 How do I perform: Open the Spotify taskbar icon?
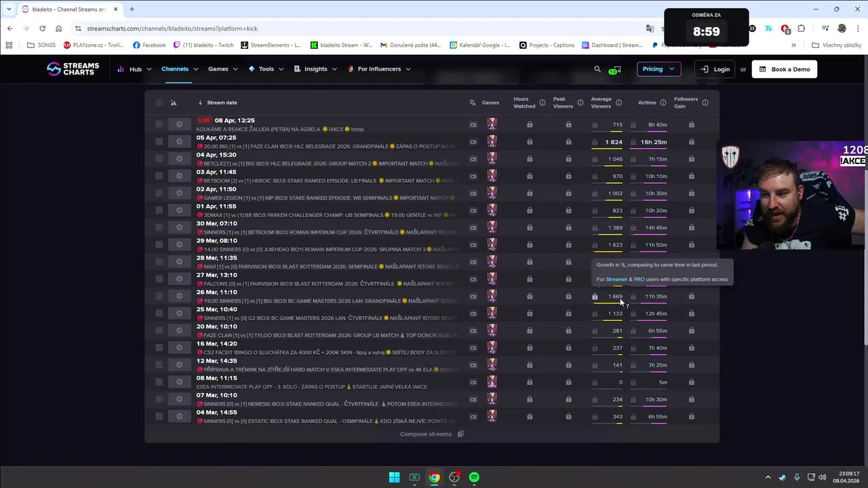pyautogui.click(x=474, y=477)
